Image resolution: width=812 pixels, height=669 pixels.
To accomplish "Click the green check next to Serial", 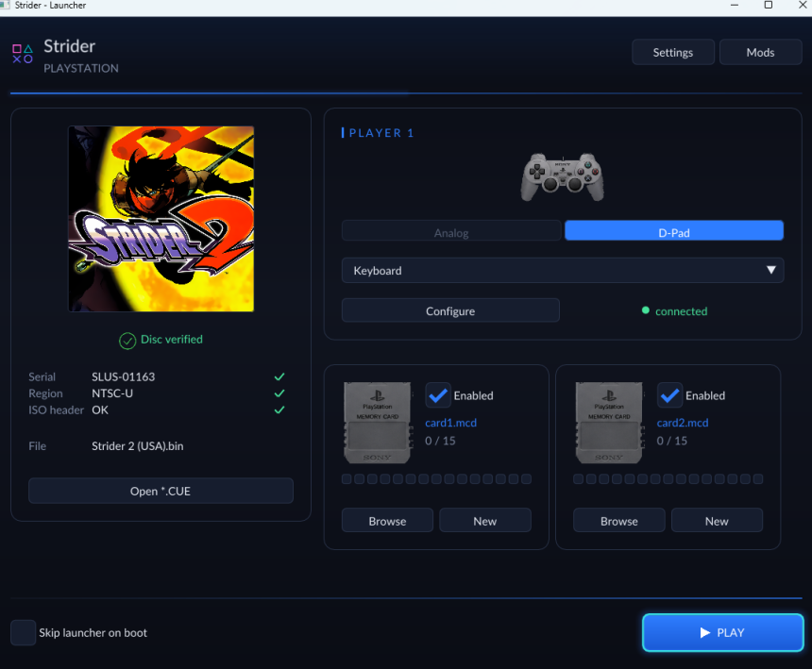I will click(x=279, y=376).
